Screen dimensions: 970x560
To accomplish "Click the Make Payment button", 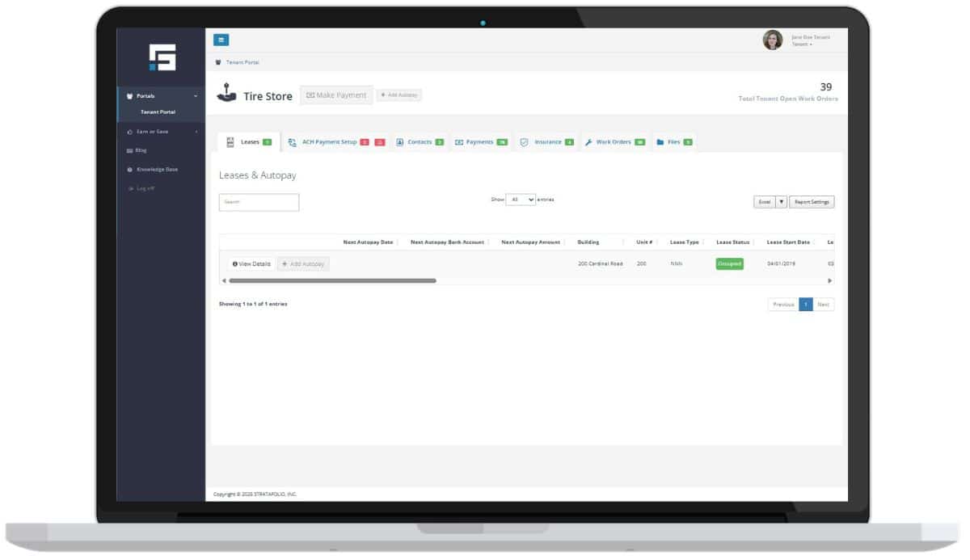I will click(x=336, y=95).
